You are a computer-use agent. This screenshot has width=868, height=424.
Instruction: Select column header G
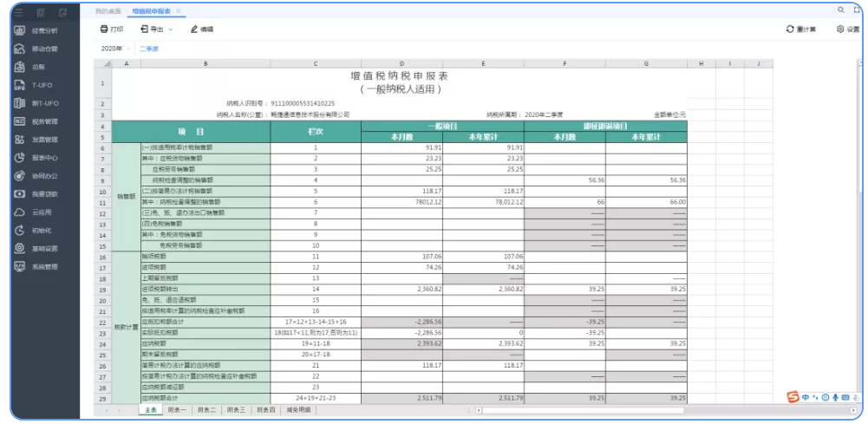click(647, 63)
